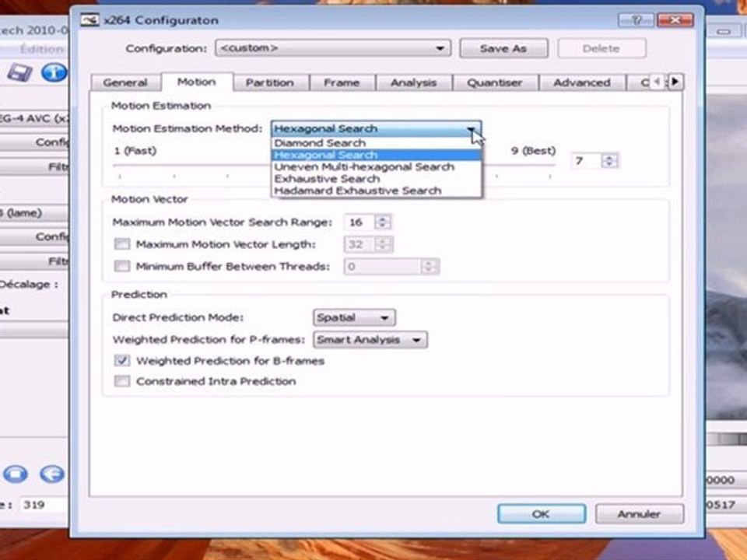
Task: Click the subpixel quality slider track
Action: click(334, 165)
